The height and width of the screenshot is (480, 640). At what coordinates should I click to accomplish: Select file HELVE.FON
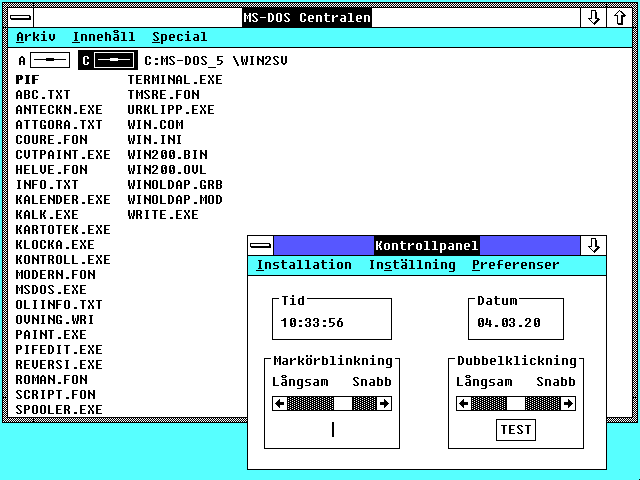point(51,170)
